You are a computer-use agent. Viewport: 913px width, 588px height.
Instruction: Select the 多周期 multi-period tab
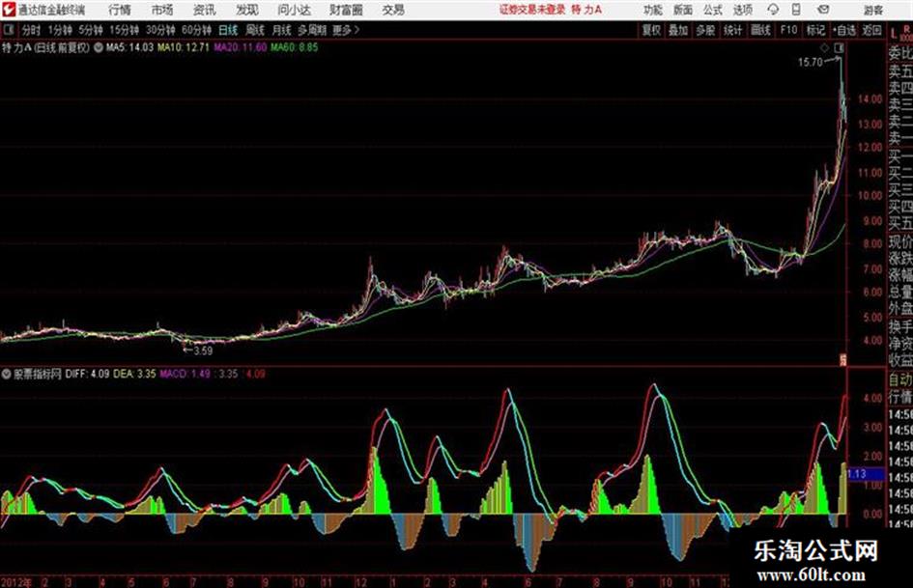coord(312,30)
